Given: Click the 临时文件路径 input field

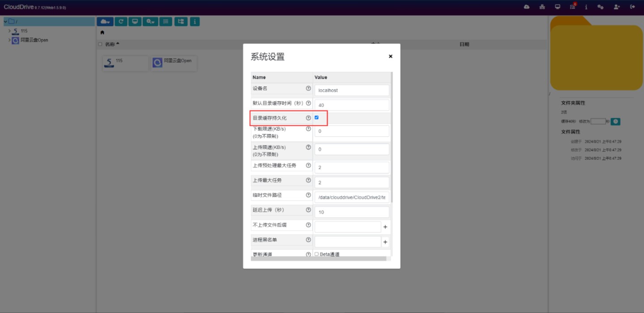Looking at the screenshot, I should point(352,197).
